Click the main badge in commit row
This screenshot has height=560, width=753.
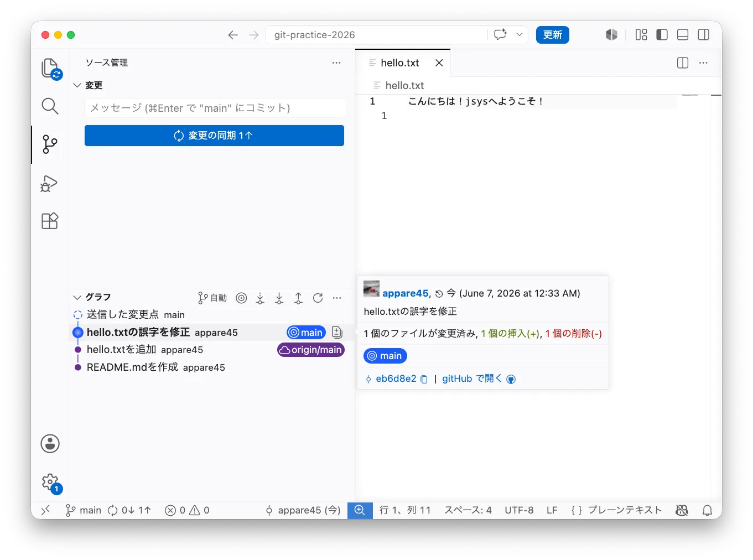click(306, 332)
